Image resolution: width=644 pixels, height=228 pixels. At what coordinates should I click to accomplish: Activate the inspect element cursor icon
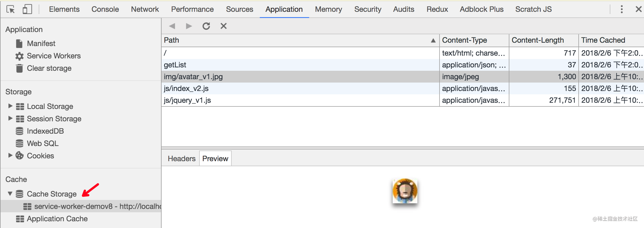click(x=11, y=9)
